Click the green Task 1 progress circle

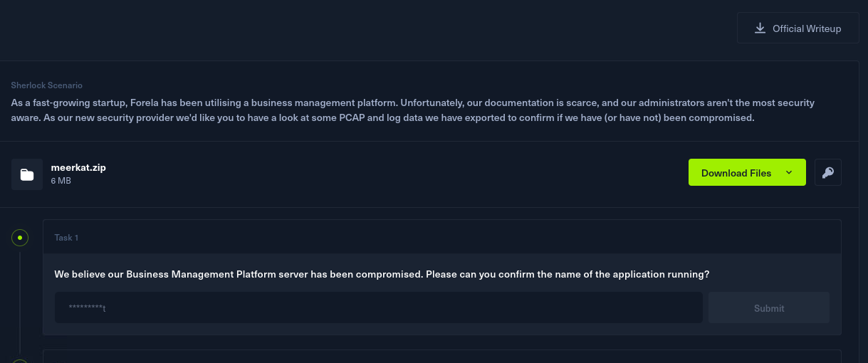(x=20, y=238)
